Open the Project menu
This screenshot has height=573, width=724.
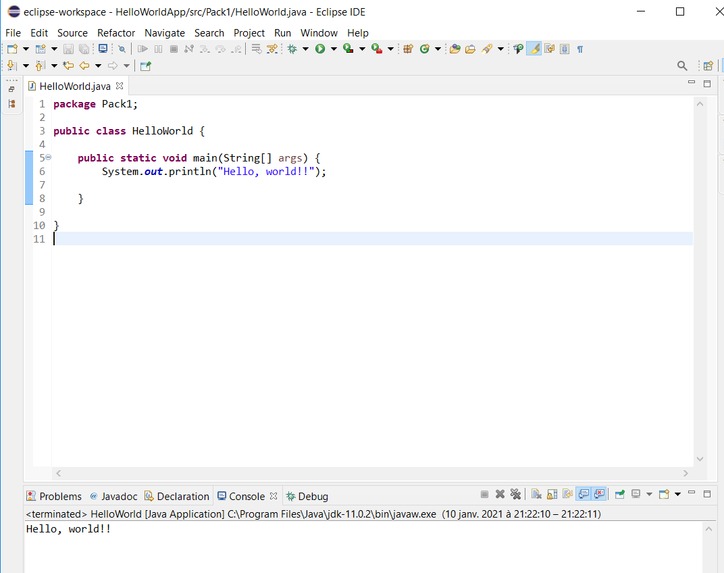coord(249,33)
